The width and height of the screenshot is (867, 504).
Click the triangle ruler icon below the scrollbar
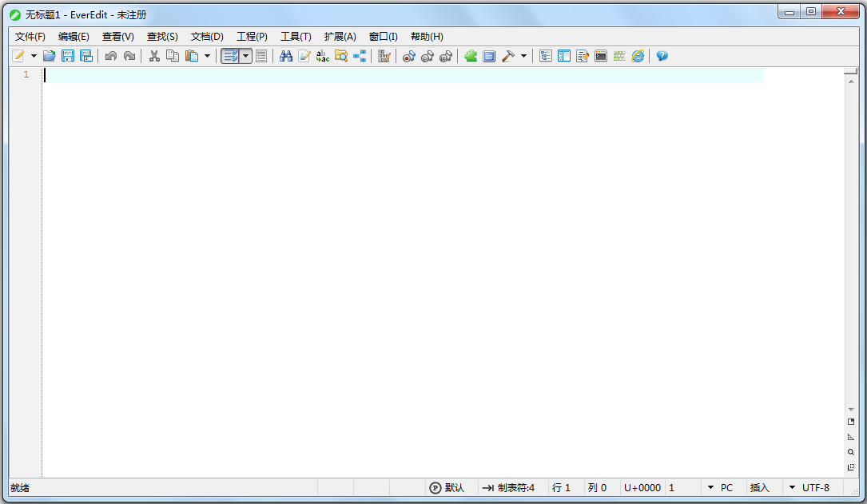(x=851, y=437)
